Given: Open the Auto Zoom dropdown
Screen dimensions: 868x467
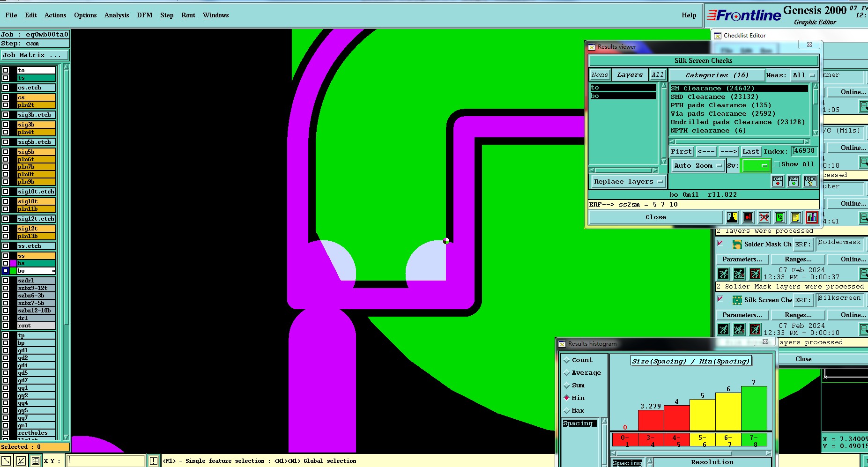Looking at the screenshot, I should click(697, 166).
